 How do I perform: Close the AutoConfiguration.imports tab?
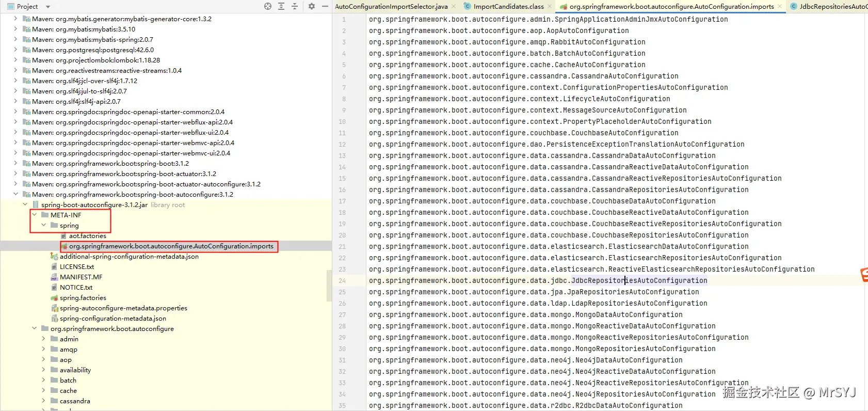click(x=780, y=6)
